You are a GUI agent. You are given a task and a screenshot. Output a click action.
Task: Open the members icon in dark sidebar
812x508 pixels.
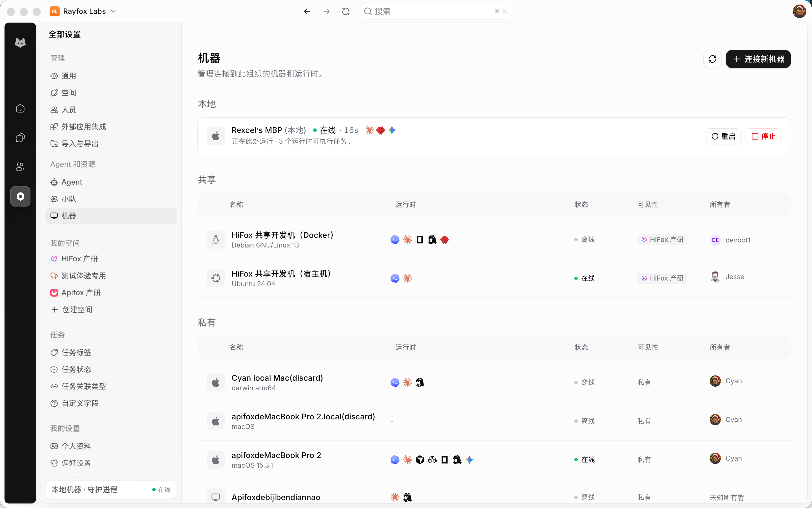click(x=20, y=167)
